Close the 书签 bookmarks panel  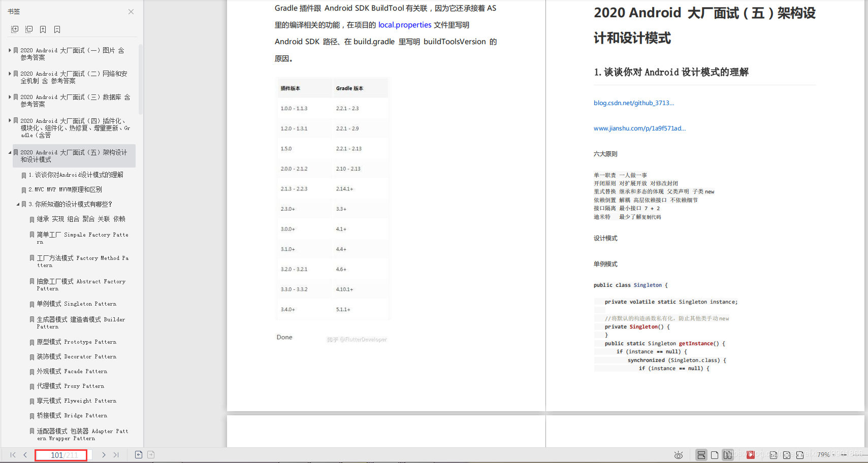(x=131, y=12)
